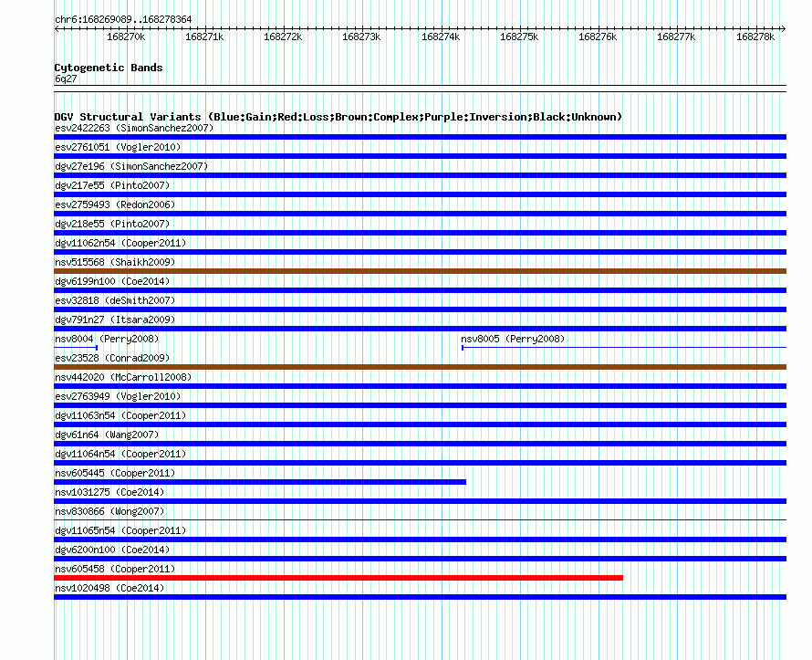Click the DGV Structural Variants track heading
The height and width of the screenshot is (660, 812).
pyautogui.click(x=338, y=117)
